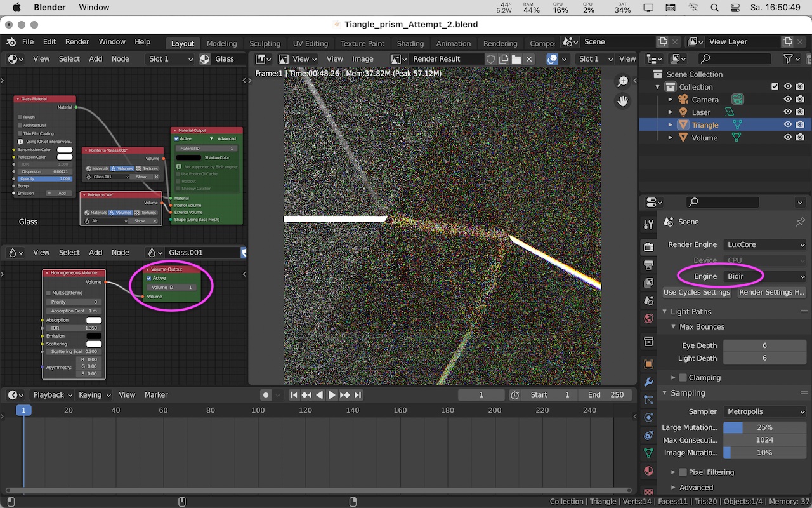Enable the Clamping checkbox

coord(683,377)
